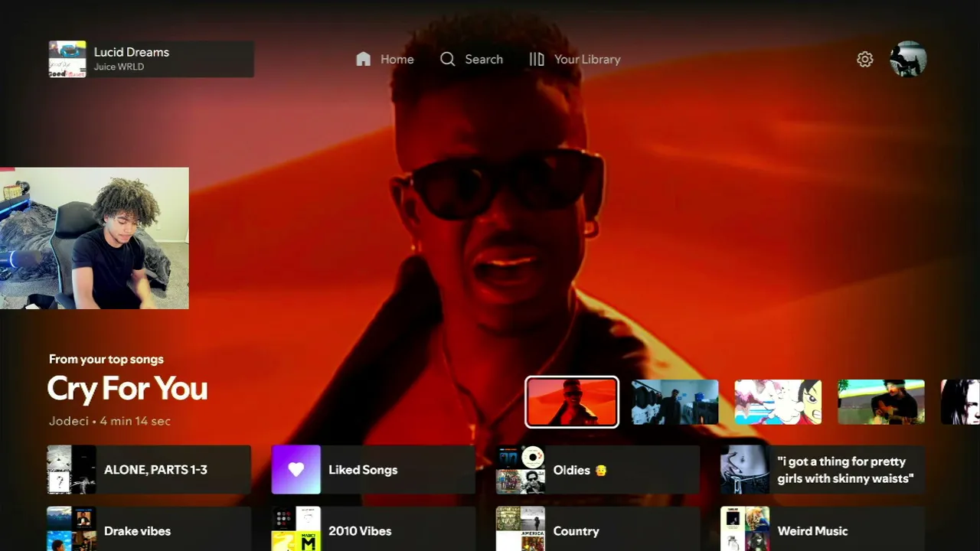Open the Search tab
Image resolution: width=980 pixels, height=551 pixels.
tap(472, 59)
